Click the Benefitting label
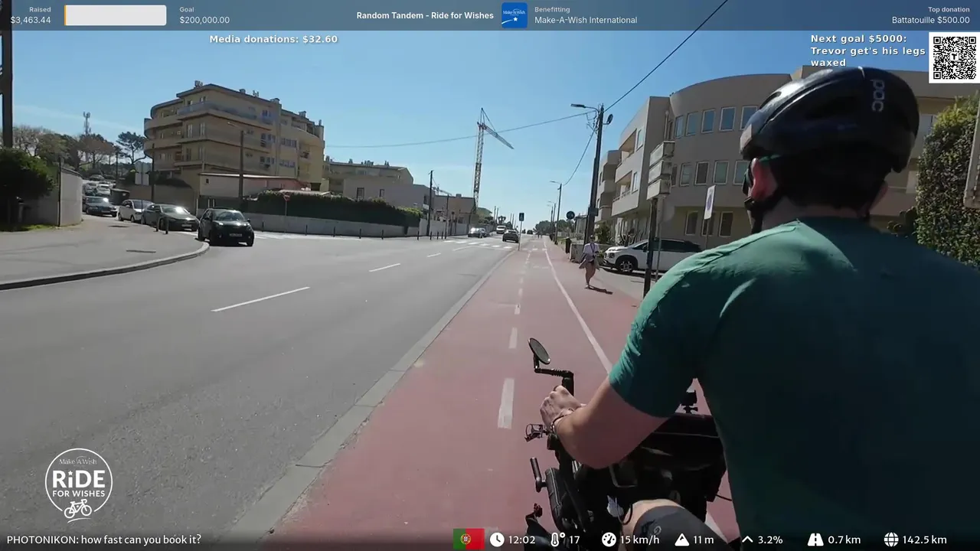Screen dimensions: 980x551 552,10
